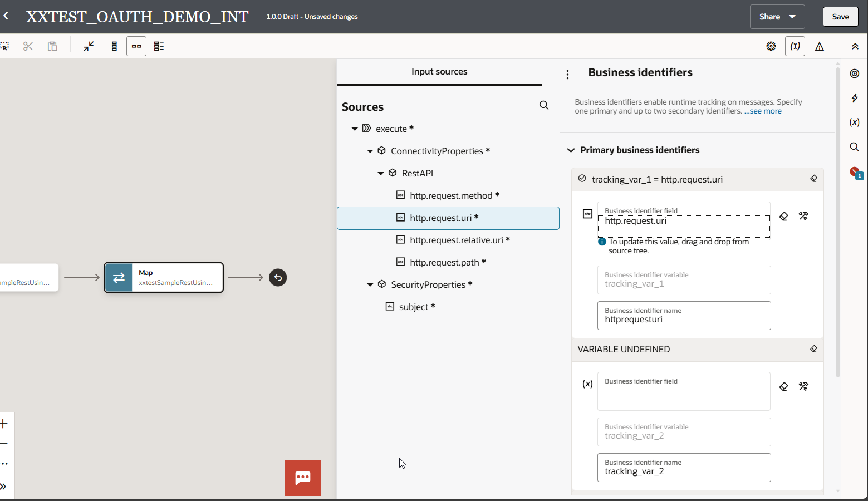Open the errors warning triangle icon
Screen dimensions: 868x501
coord(819,46)
